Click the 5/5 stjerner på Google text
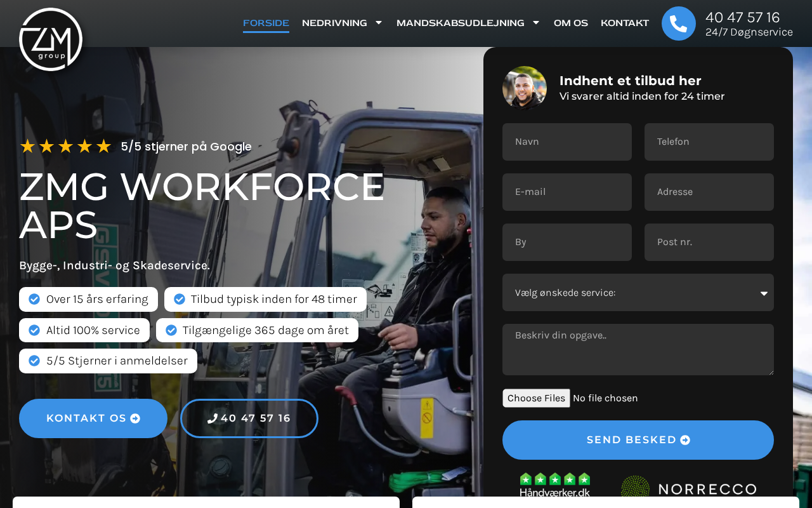 pos(187,147)
